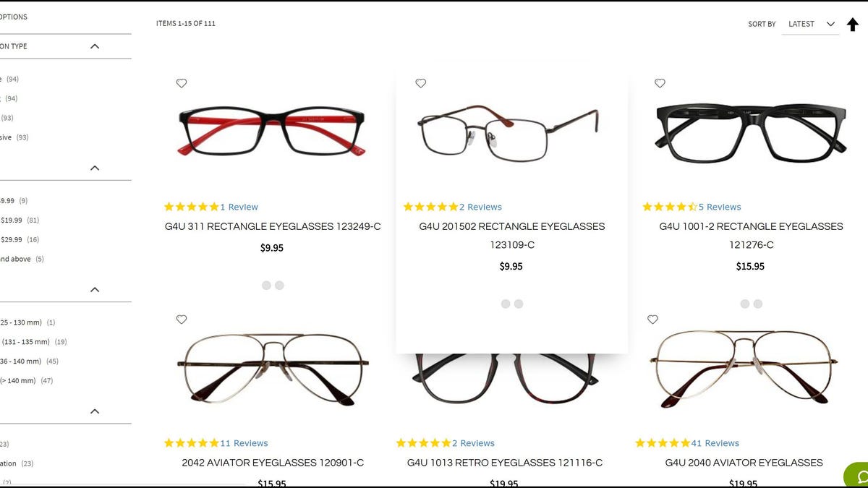868x488 pixels.
Task: Open the green chat bubble icon
Action: (x=858, y=476)
